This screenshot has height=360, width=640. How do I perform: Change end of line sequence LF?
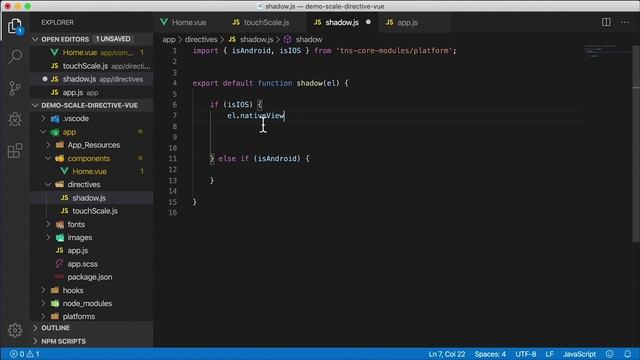point(549,354)
